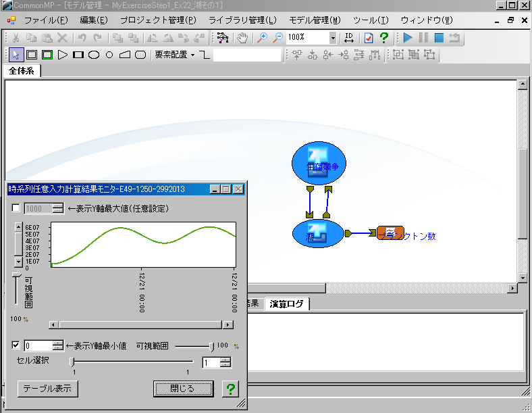Click the Redo arrow icon
The width and height of the screenshot is (532, 413).
click(97, 38)
